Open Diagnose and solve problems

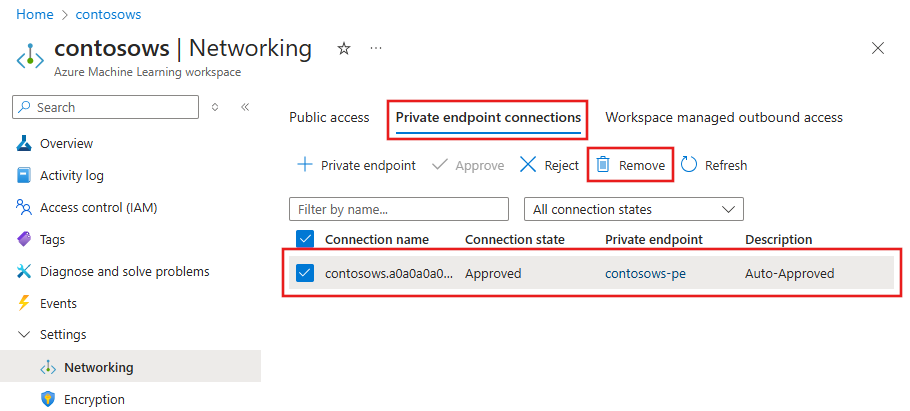[124, 271]
